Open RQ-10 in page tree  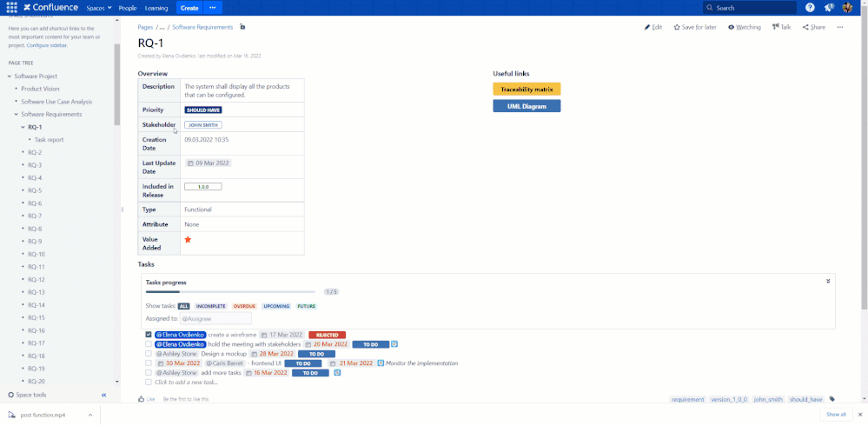(36, 254)
